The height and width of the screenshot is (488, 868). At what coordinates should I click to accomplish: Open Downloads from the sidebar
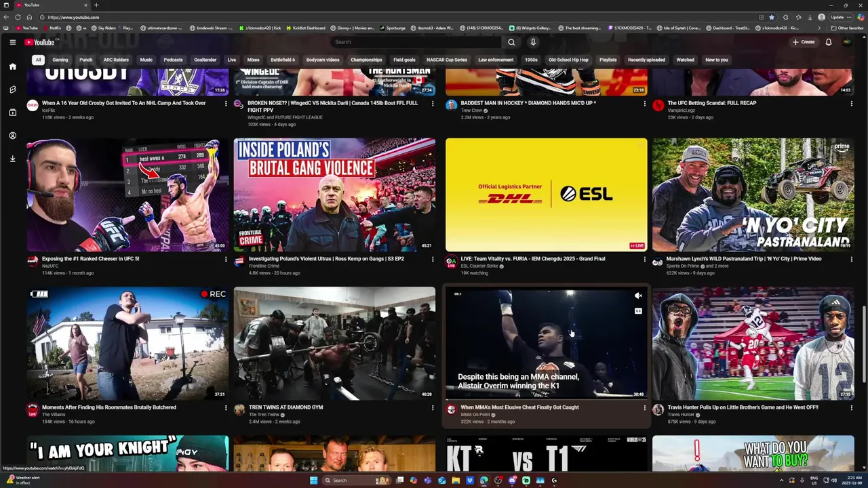[x=12, y=159]
